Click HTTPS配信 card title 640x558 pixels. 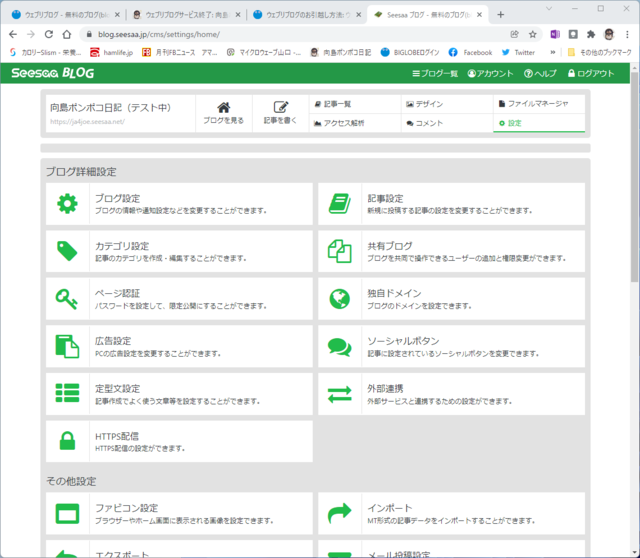117,436
